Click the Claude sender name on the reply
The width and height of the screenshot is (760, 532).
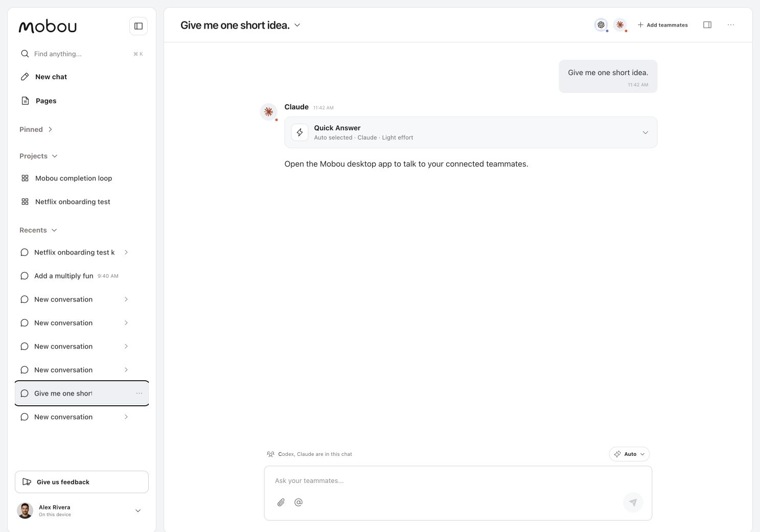(x=296, y=107)
